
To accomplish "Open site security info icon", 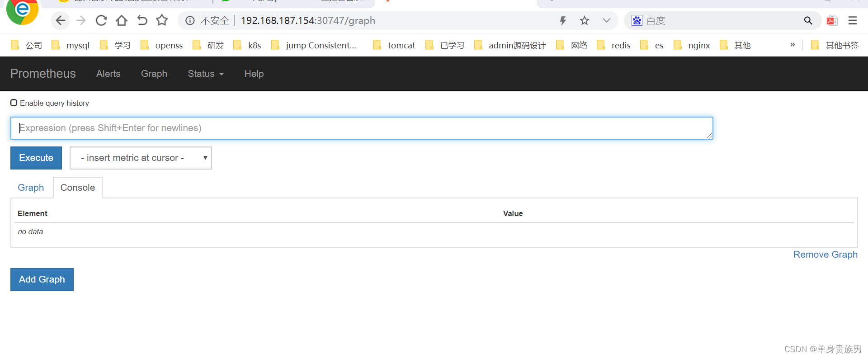I will point(190,20).
